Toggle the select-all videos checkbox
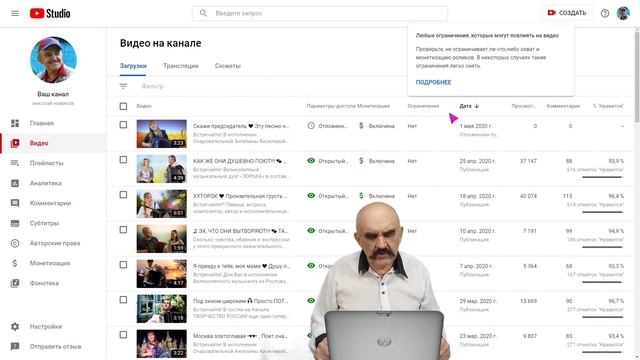Viewport: 640px width, 360px height. tap(123, 106)
